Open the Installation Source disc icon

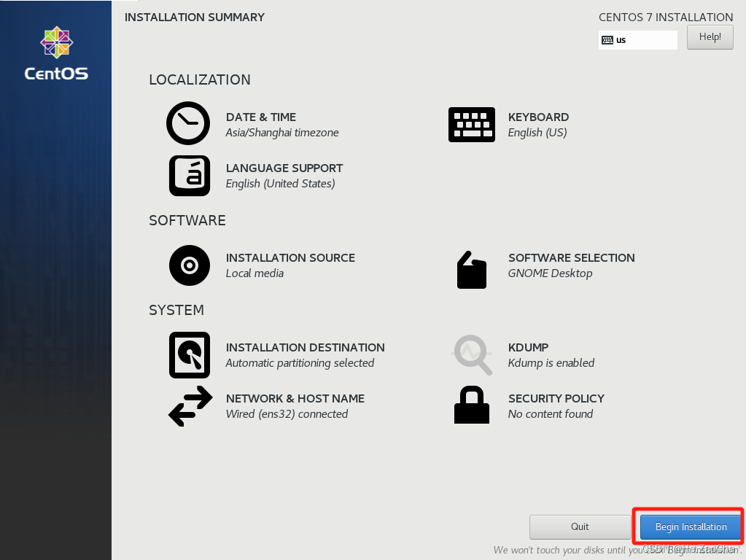190,265
